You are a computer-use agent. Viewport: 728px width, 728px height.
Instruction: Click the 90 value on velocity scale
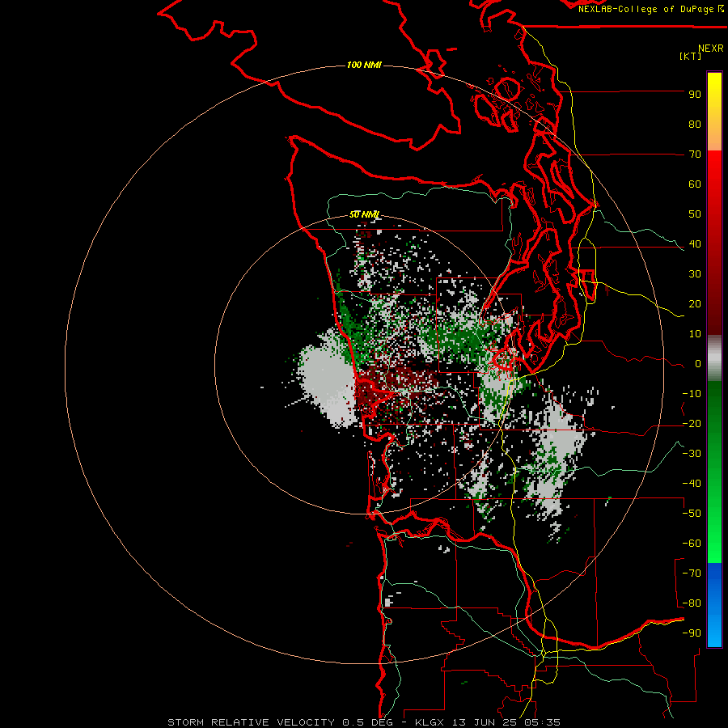pos(695,95)
